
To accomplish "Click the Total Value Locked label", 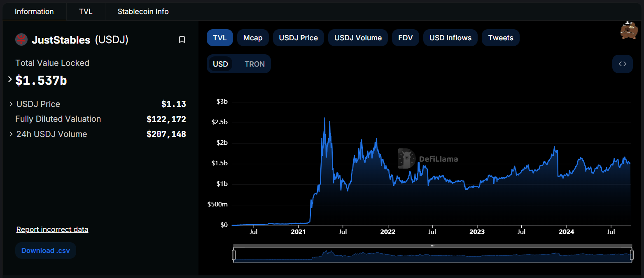I will (52, 63).
